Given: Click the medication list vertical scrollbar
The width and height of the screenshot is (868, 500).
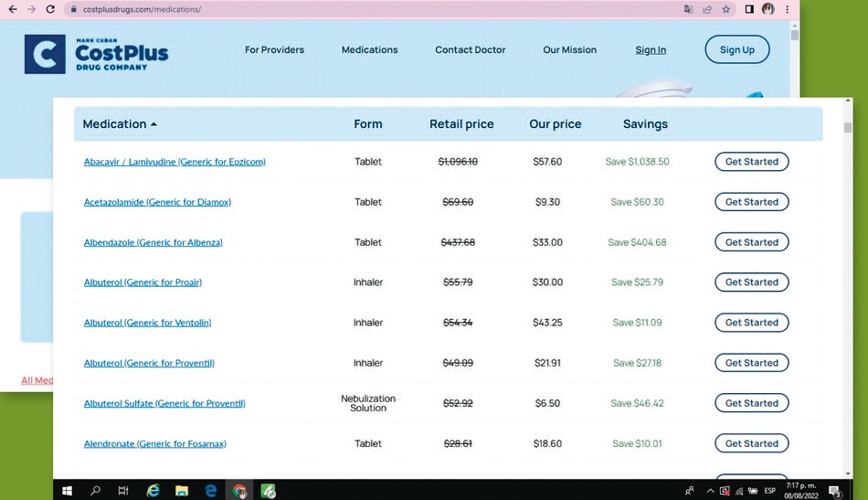Looking at the screenshot, I should click(848, 274).
